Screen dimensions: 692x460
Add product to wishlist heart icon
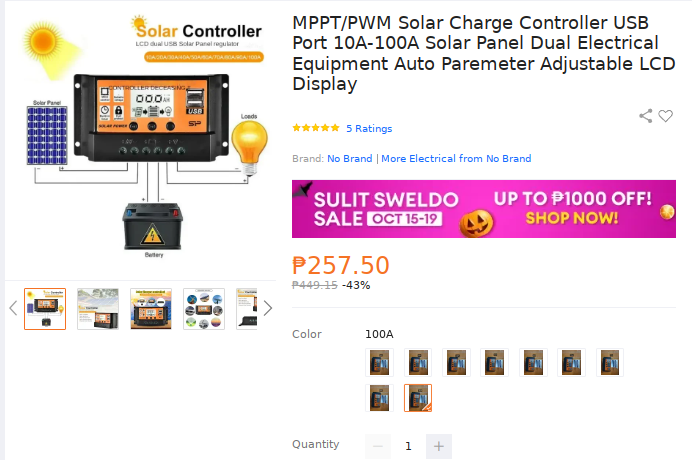pyautogui.click(x=666, y=116)
